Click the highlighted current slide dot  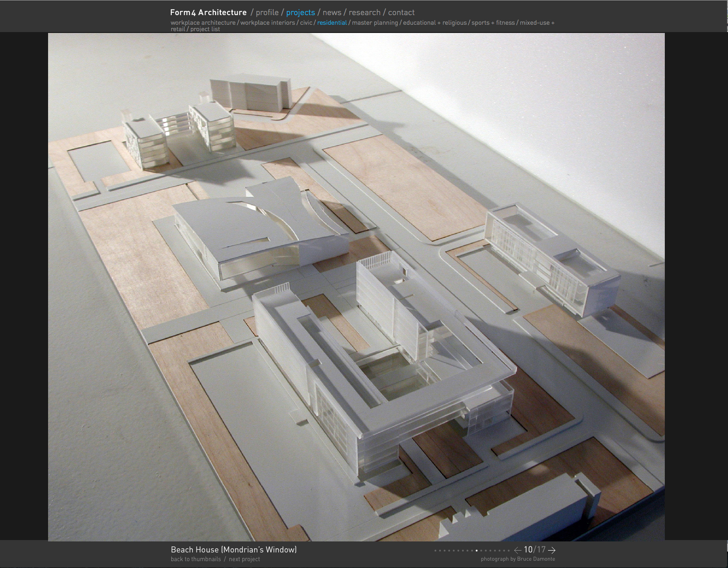[x=477, y=551]
